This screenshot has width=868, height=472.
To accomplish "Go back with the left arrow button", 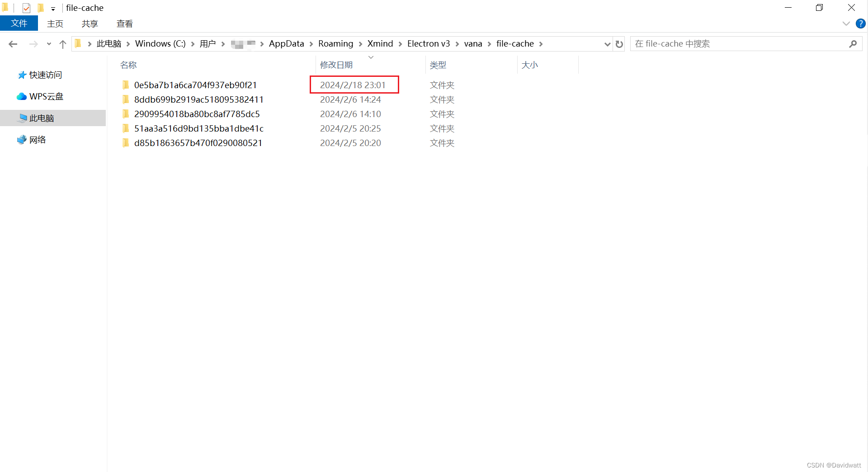I will tap(13, 44).
